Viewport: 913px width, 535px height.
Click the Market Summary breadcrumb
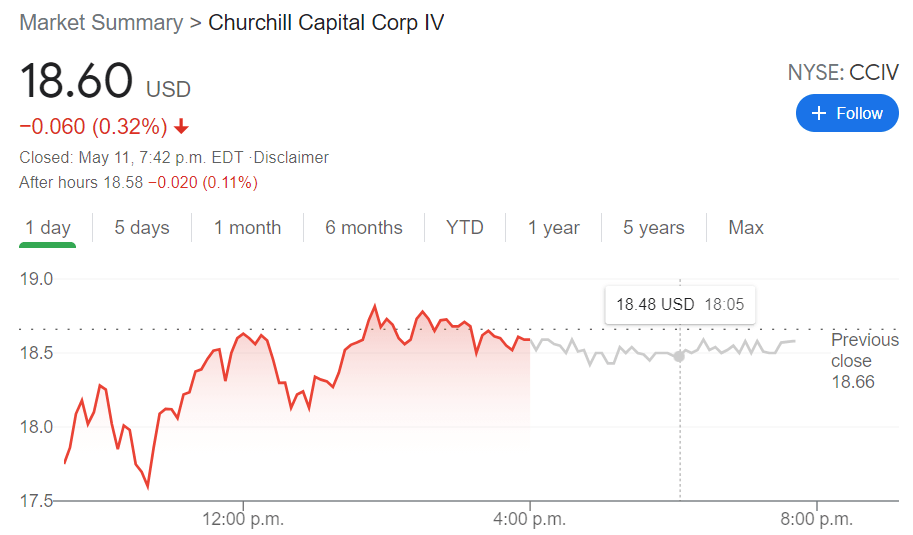click(x=101, y=23)
